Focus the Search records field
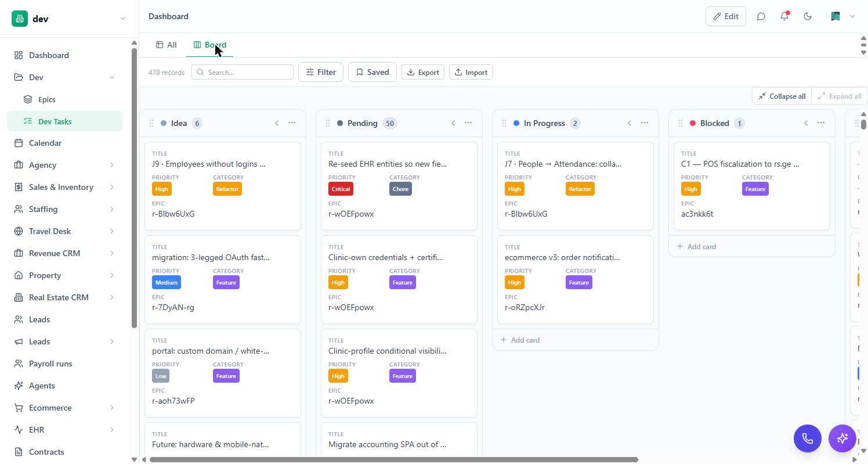Screen dimensions: 868x464 click(243, 72)
